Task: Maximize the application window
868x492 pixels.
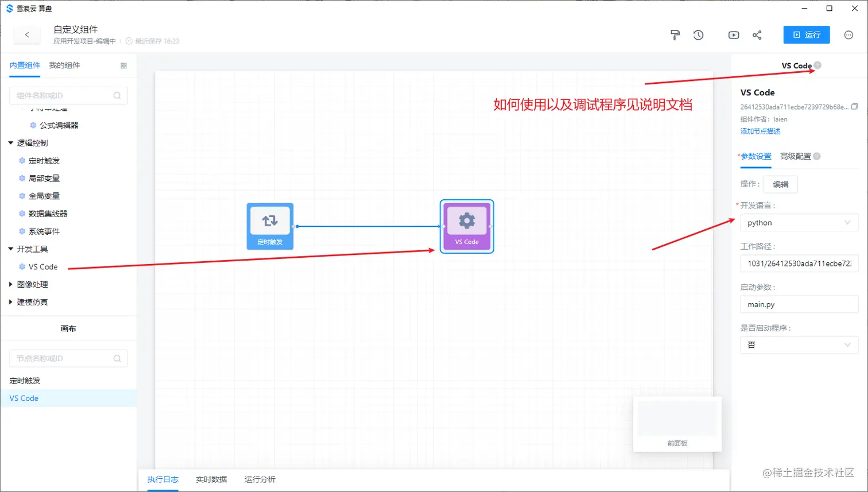Action: pyautogui.click(x=829, y=8)
